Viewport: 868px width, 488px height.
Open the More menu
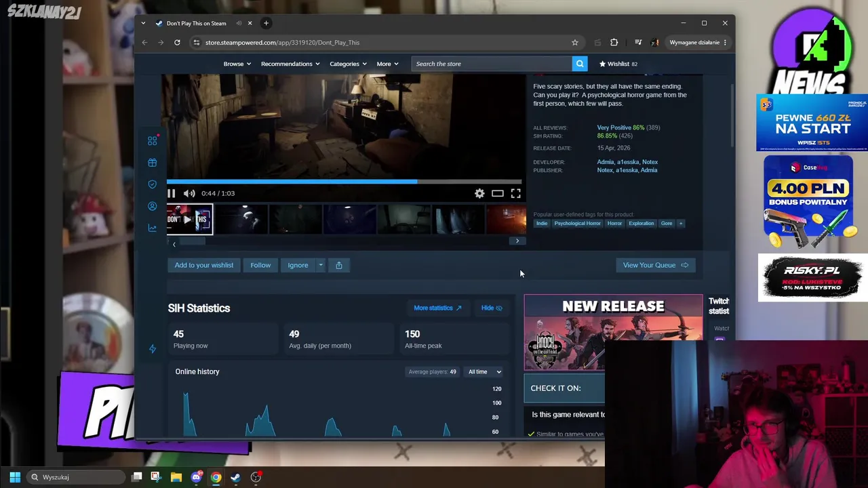(x=387, y=64)
